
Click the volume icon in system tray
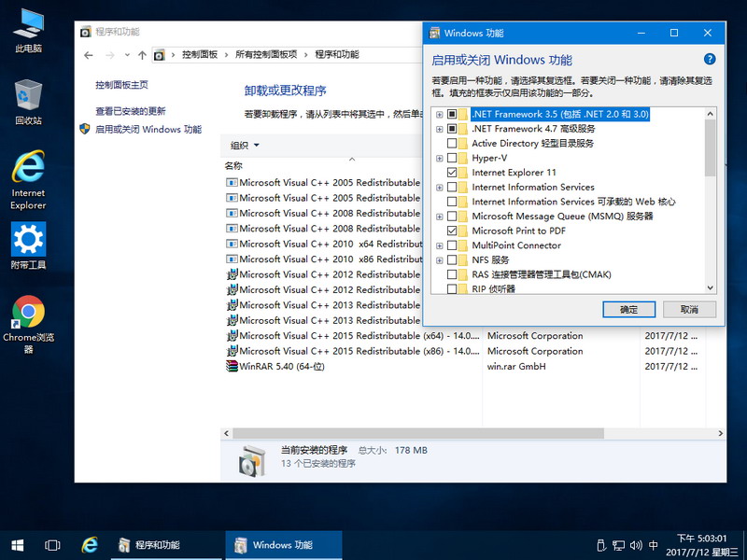(636, 545)
